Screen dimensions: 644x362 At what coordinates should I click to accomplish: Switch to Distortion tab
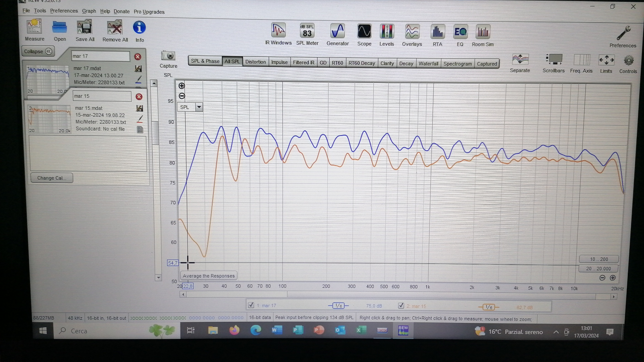tap(255, 62)
